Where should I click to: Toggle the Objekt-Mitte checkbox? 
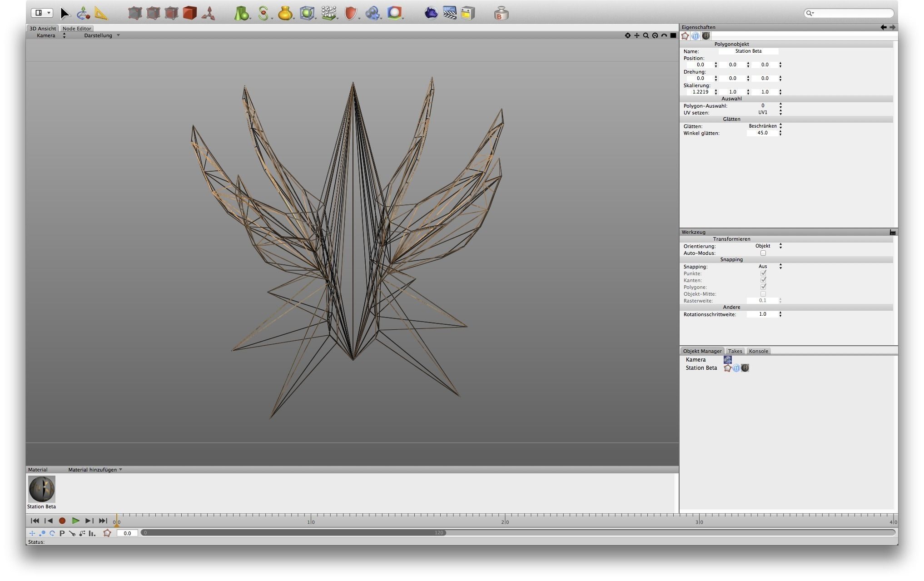click(x=763, y=294)
